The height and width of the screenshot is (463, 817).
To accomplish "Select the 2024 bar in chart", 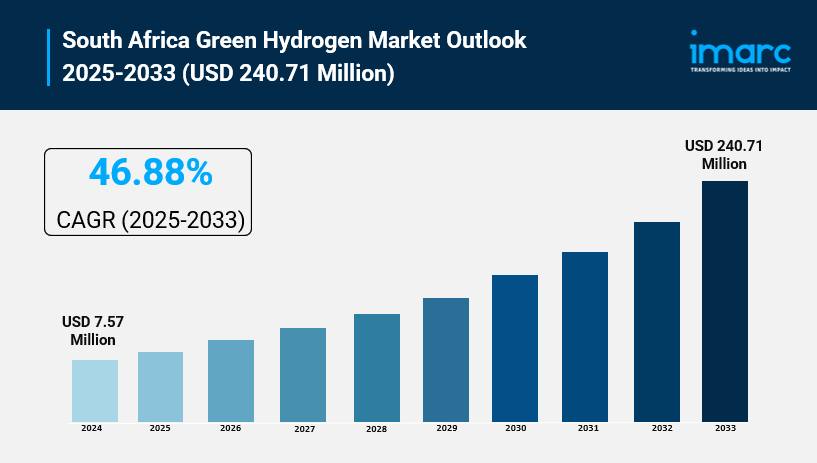I will point(95,390).
